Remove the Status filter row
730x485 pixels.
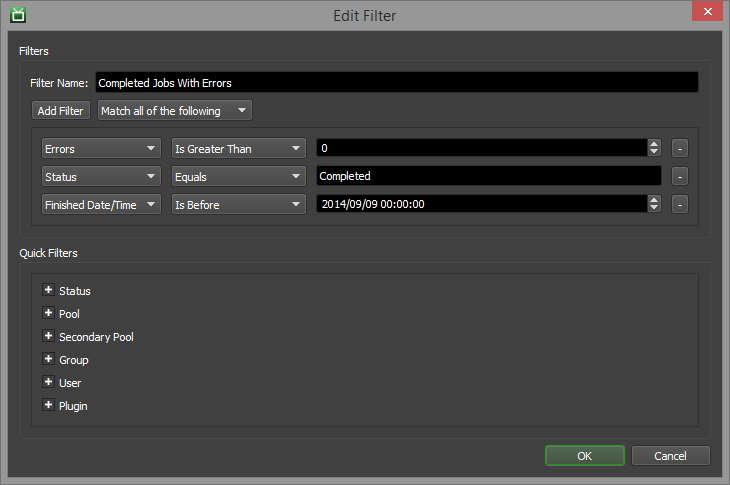pos(680,176)
